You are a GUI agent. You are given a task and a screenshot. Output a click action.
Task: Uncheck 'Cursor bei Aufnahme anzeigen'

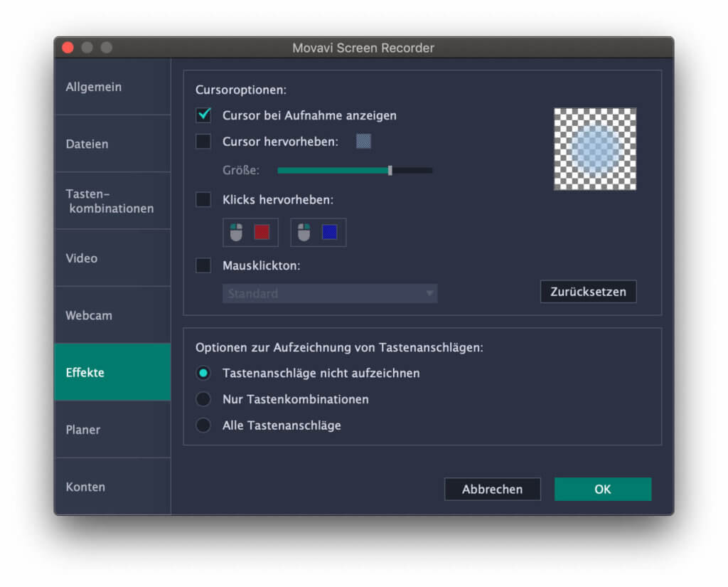pyautogui.click(x=203, y=115)
